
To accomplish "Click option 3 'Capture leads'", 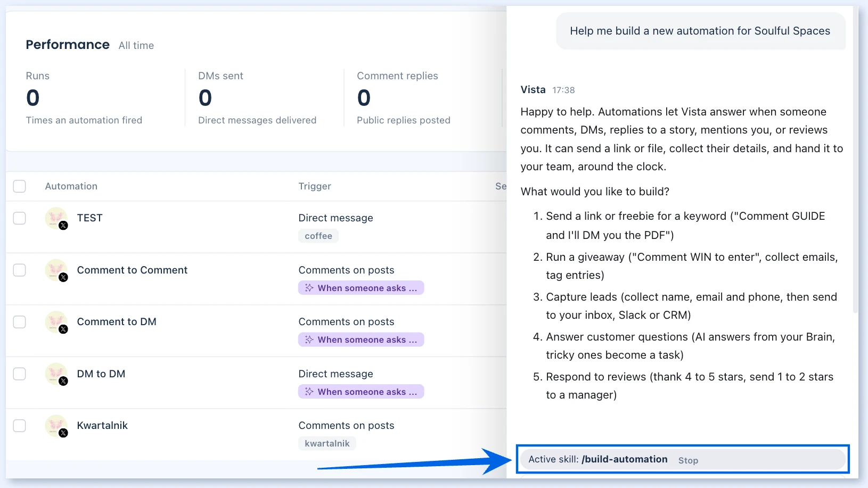I will click(691, 306).
